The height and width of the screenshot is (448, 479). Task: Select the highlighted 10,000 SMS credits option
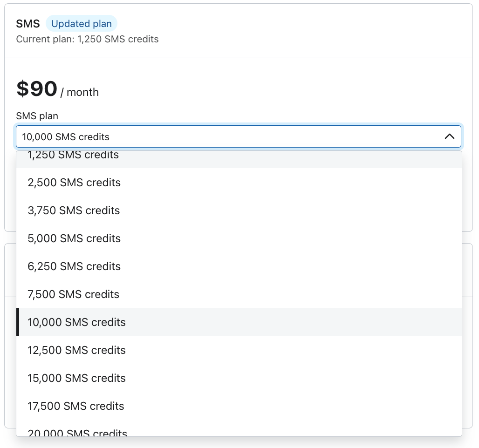click(76, 322)
